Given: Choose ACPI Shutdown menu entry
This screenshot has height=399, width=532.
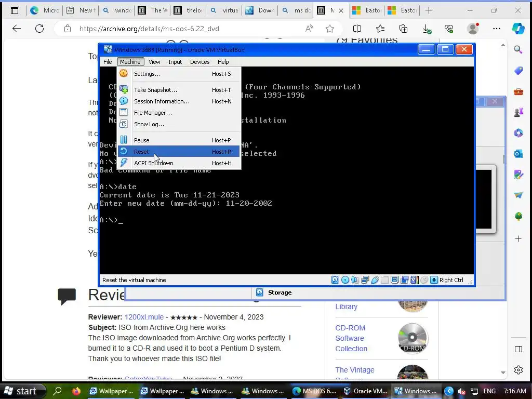Looking at the screenshot, I should pos(179,163).
